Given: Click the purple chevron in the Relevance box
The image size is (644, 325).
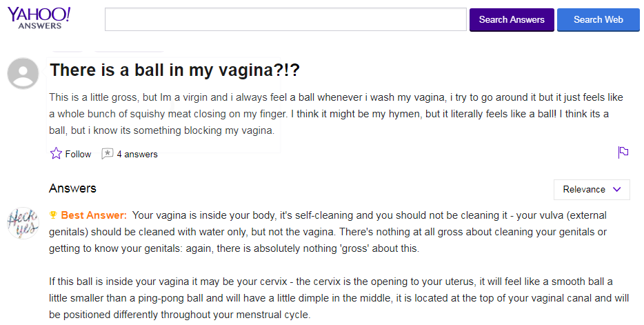Looking at the screenshot, I should coord(616,190).
